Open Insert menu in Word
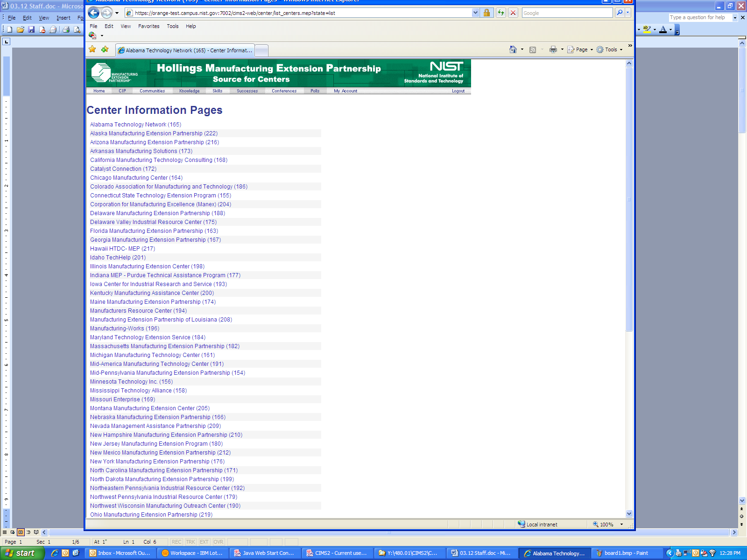Screen dimensions: 747x560 63,18
